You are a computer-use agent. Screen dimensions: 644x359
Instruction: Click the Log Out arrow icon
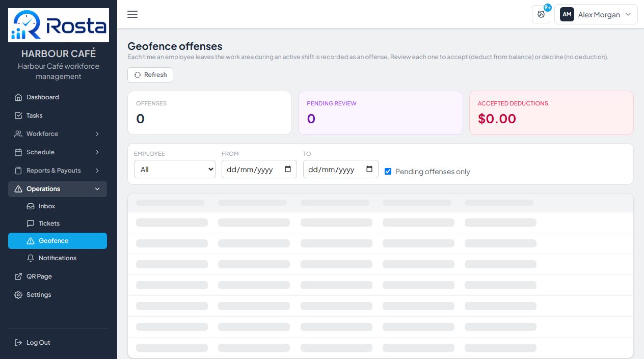pos(18,343)
